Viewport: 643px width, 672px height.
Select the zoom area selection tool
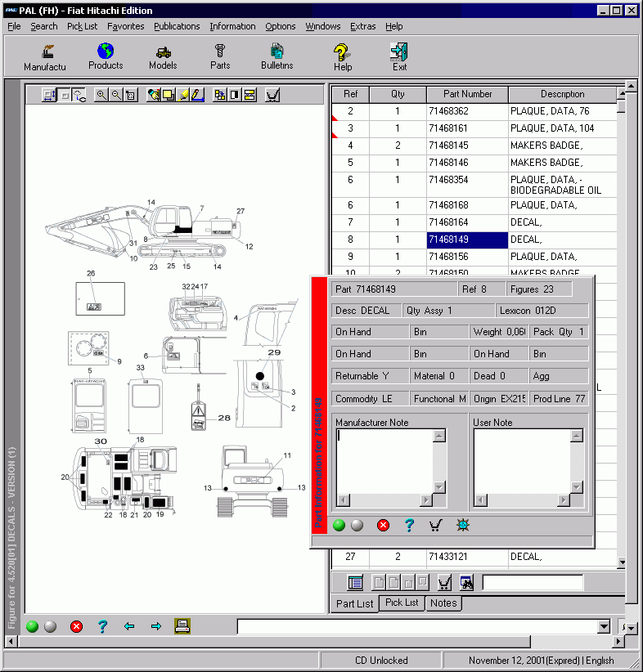tap(131, 95)
